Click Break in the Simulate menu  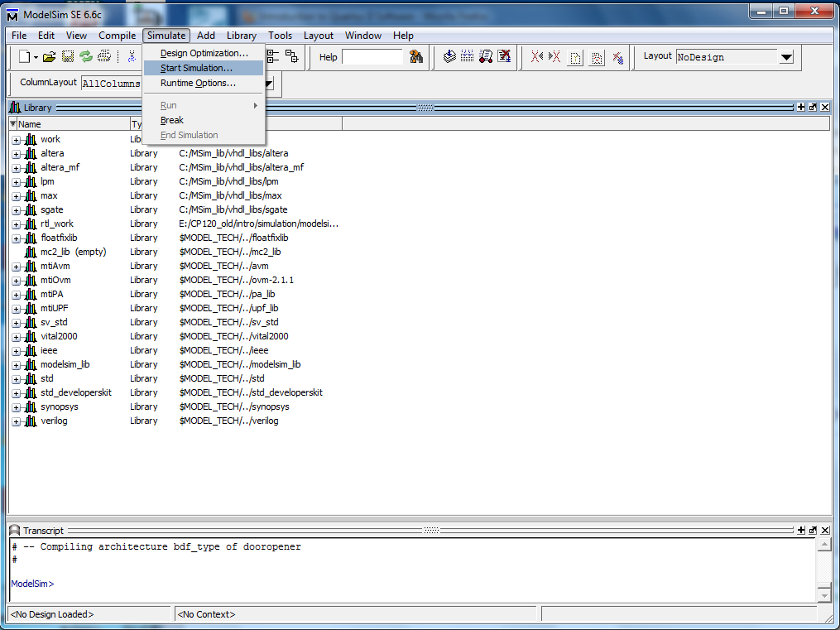click(204, 120)
